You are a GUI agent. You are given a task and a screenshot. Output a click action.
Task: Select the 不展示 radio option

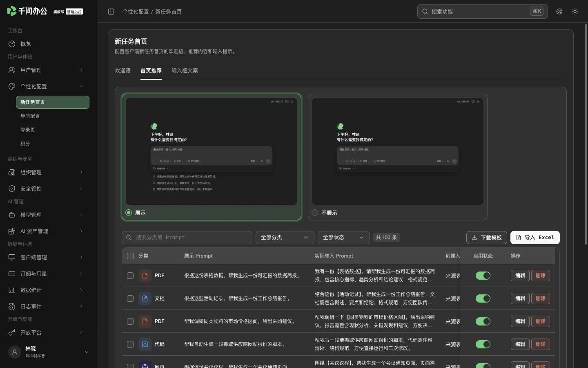click(x=315, y=213)
